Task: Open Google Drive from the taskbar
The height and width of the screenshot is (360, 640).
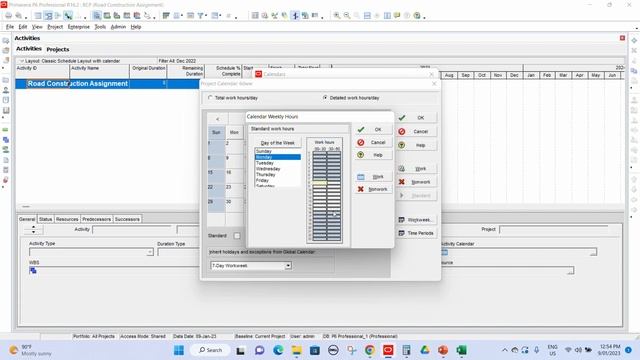Action: click(x=424, y=350)
